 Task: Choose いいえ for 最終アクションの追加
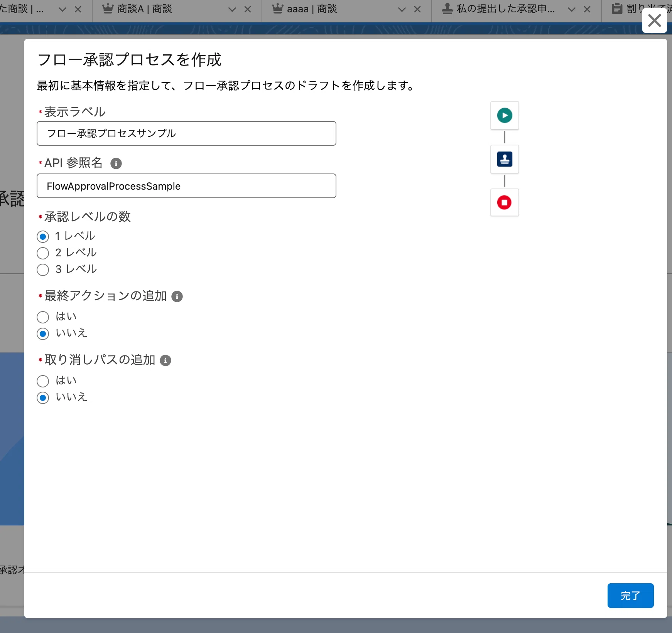click(43, 333)
